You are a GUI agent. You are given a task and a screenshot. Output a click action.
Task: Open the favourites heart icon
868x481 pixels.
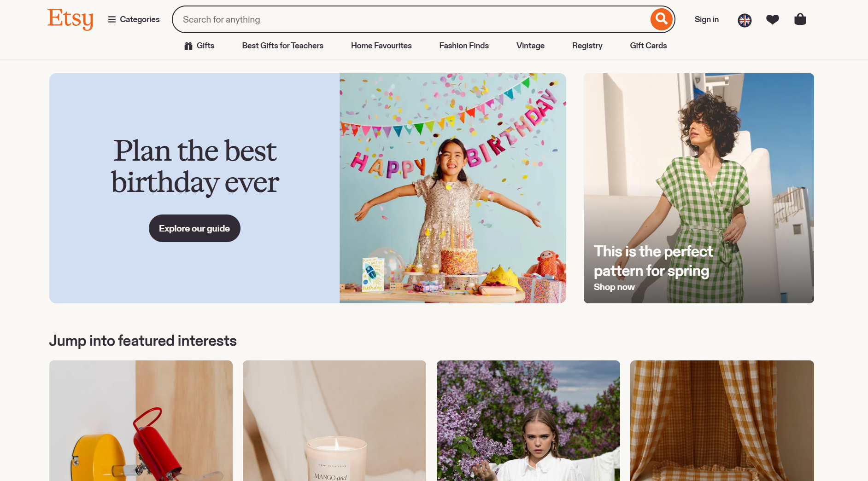click(773, 19)
